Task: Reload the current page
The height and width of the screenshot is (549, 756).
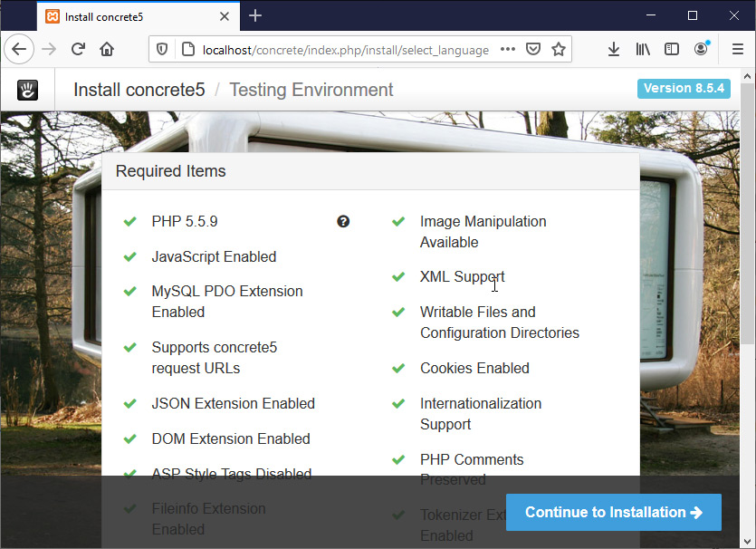Action: click(79, 50)
